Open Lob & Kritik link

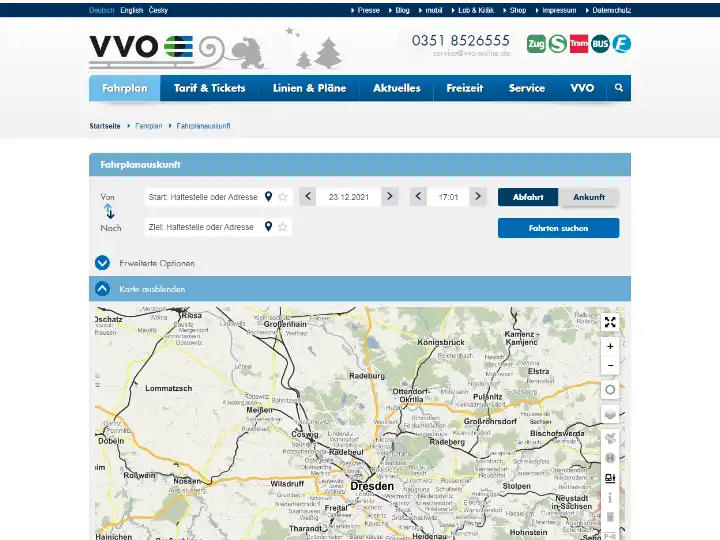point(476,10)
